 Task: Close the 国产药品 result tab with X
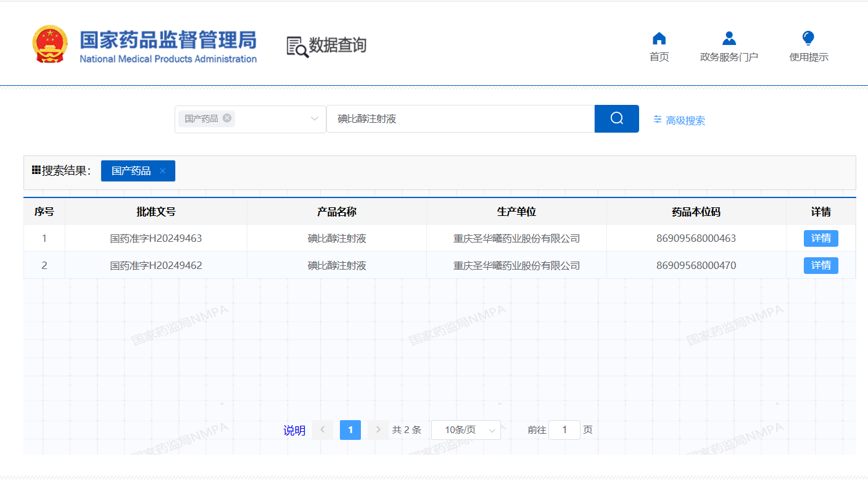click(x=162, y=171)
